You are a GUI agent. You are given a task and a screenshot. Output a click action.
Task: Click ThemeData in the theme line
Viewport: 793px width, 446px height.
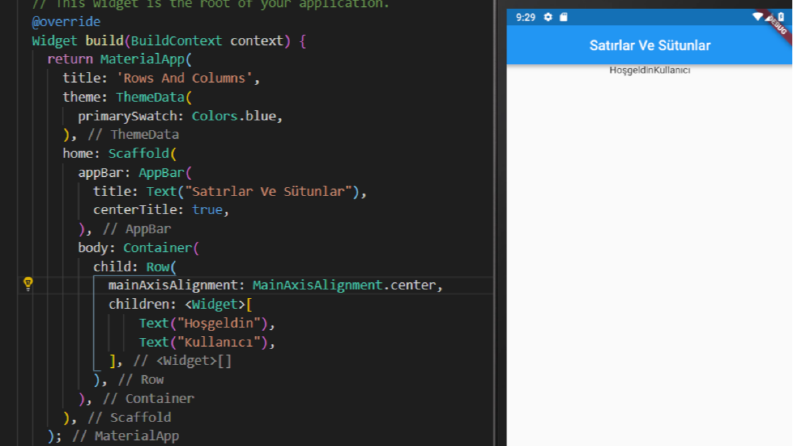(x=150, y=97)
